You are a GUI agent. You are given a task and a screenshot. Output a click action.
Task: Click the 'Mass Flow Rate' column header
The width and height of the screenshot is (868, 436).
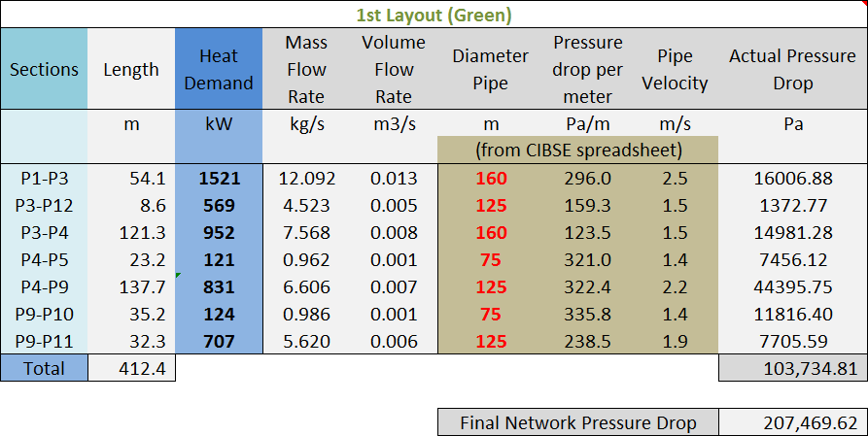(306, 70)
